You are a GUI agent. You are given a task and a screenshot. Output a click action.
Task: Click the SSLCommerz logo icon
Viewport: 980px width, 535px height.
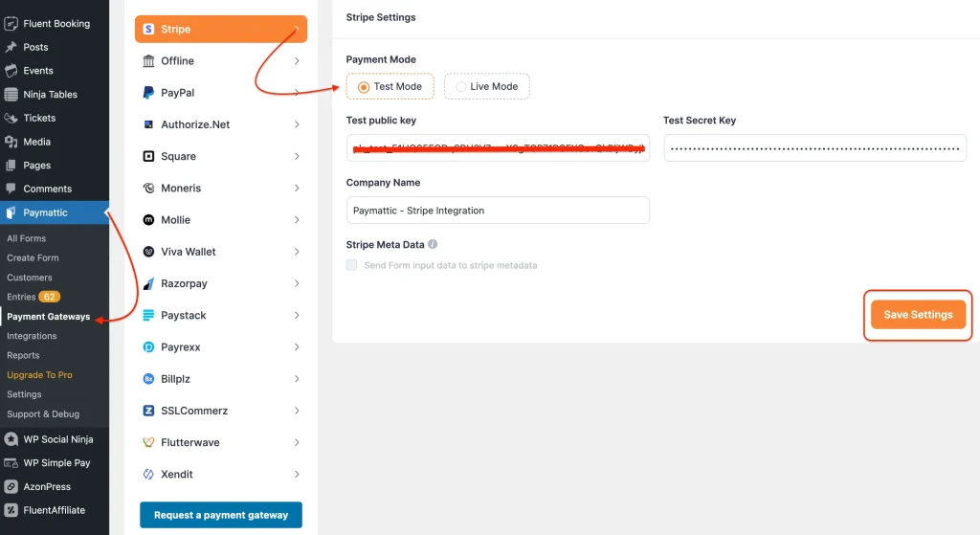coord(148,411)
